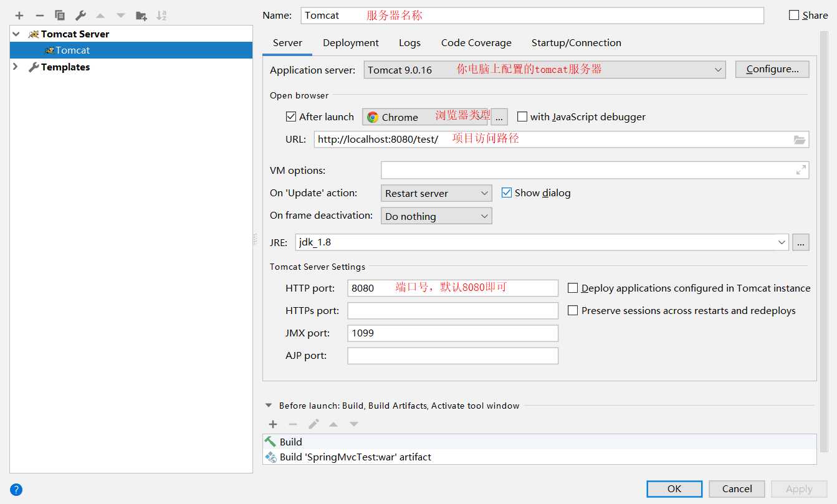Remove configuration with minus icon
837x504 pixels.
pos(39,16)
